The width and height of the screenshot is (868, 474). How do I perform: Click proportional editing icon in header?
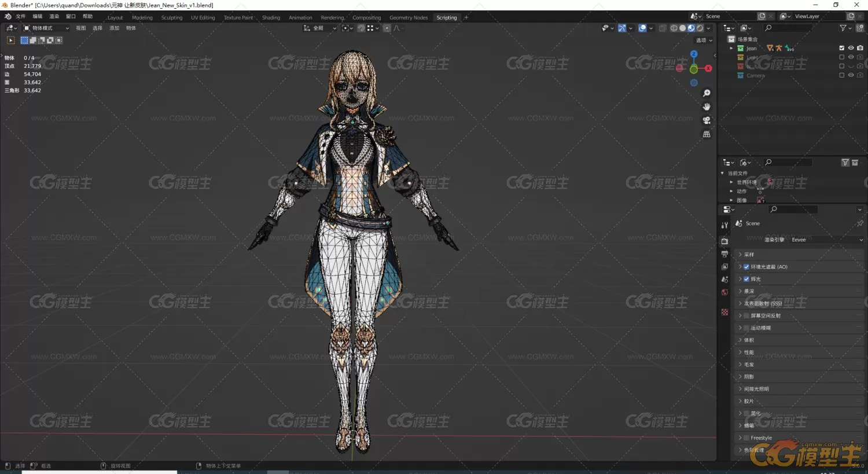[x=387, y=28]
